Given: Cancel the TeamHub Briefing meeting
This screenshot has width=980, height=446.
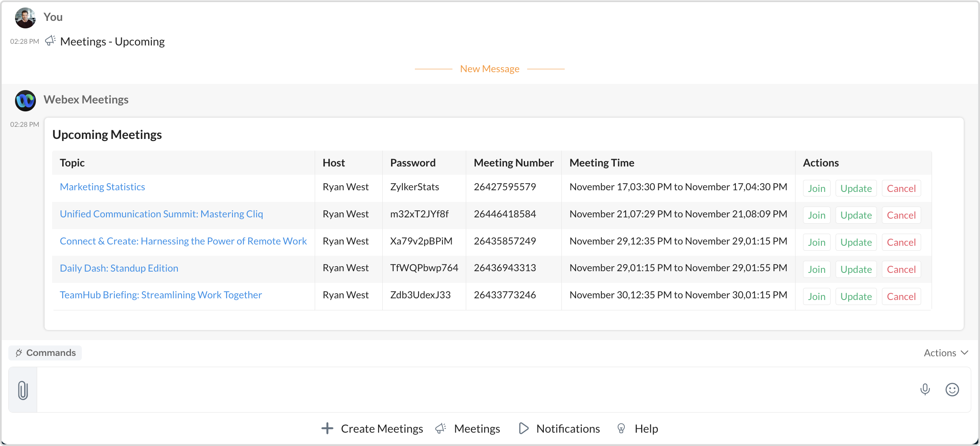Looking at the screenshot, I should [901, 297].
